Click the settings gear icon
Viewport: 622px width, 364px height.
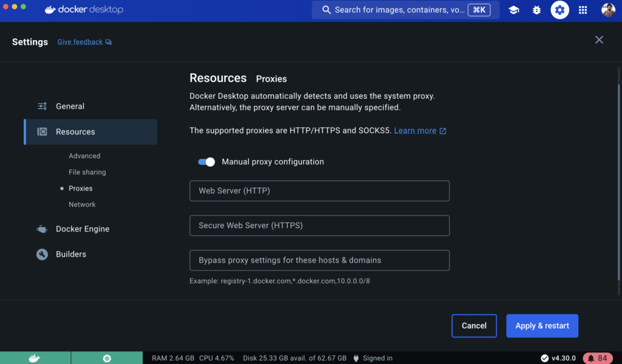[x=559, y=10]
